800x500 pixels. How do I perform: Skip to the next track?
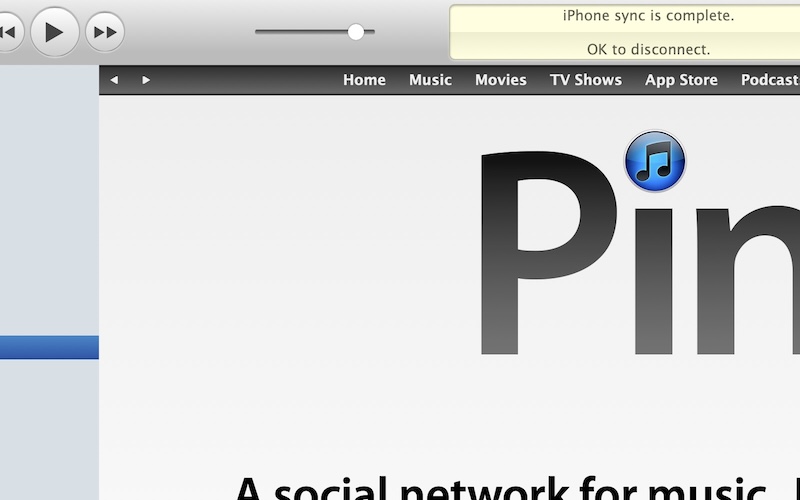(105, 32)
